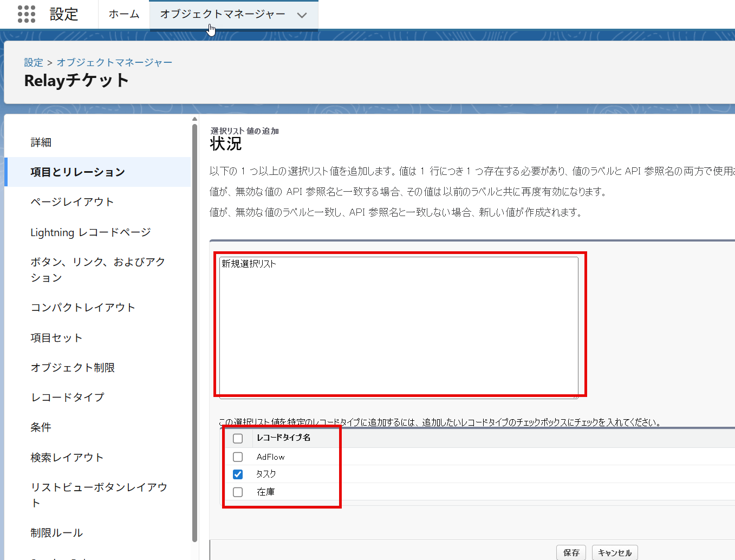Click the sidebar scroll-up arrow
The image size is (735, 560).
tap(194, 119)
